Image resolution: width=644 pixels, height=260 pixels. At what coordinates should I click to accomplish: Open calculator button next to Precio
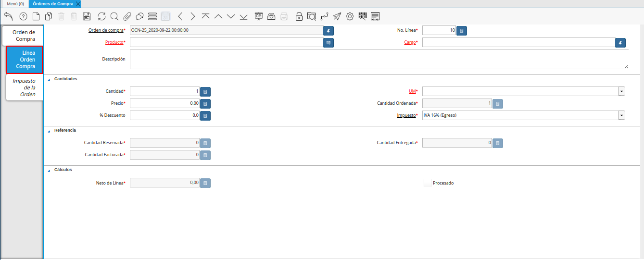point(205,103)
